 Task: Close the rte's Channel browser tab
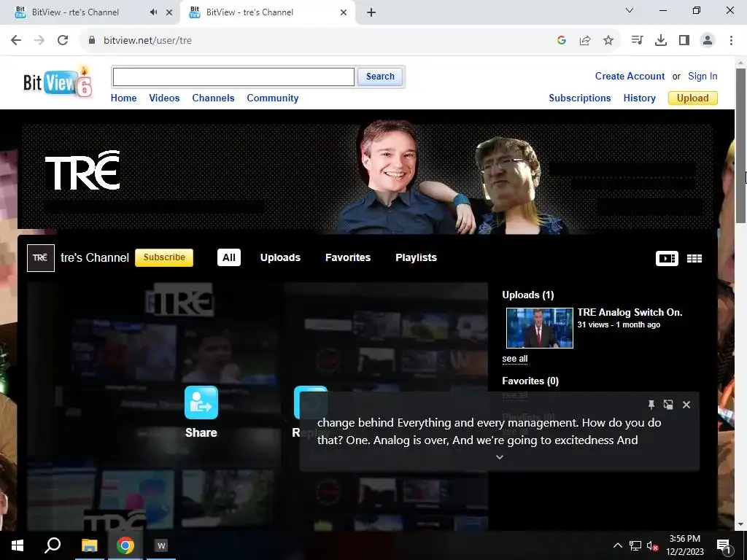(169, 12)
